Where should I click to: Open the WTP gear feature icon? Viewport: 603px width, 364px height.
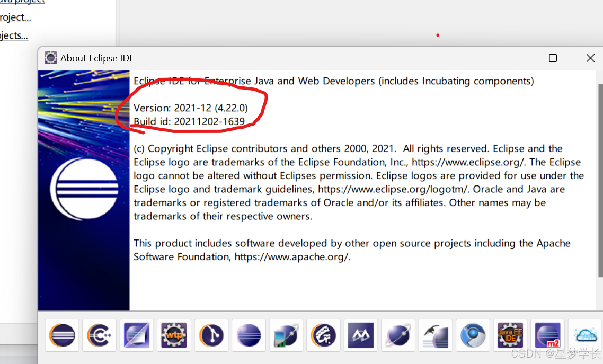pyautogui.click(x=174, y=335)
